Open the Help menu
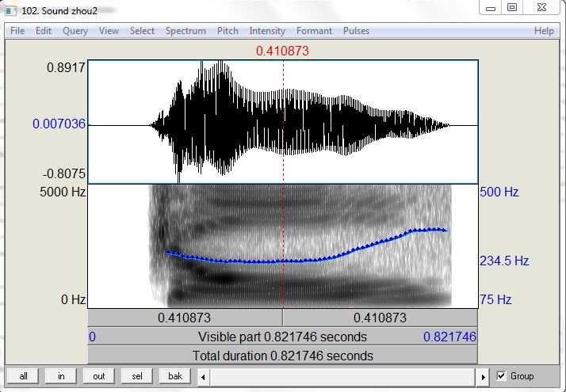The width and height of the screenshot is (566, 392). (544, 31)
